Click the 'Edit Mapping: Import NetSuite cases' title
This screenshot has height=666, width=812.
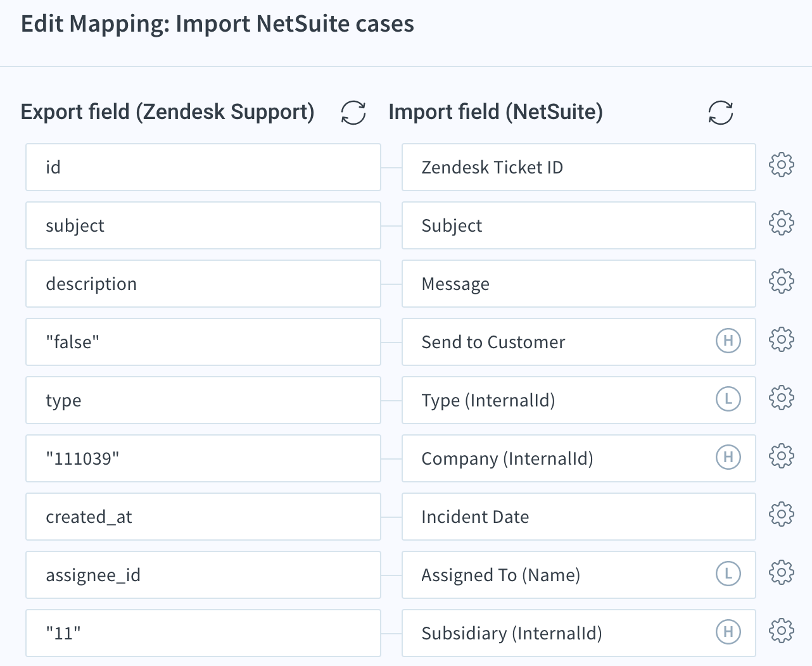[217, 24]
